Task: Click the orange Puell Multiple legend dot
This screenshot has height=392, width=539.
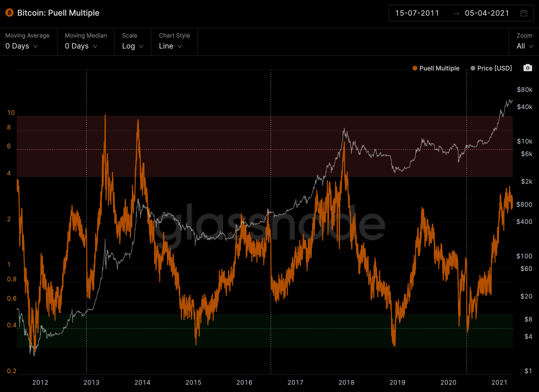Action: pyautogui.click(x=415, y=68)
